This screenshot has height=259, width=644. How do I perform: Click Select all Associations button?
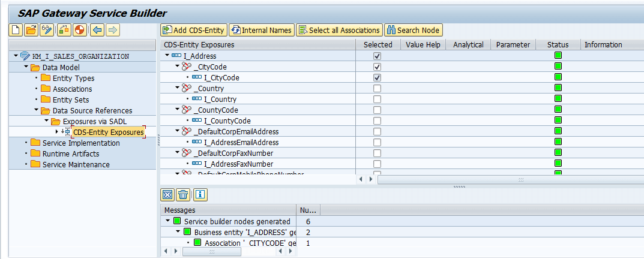339,30
